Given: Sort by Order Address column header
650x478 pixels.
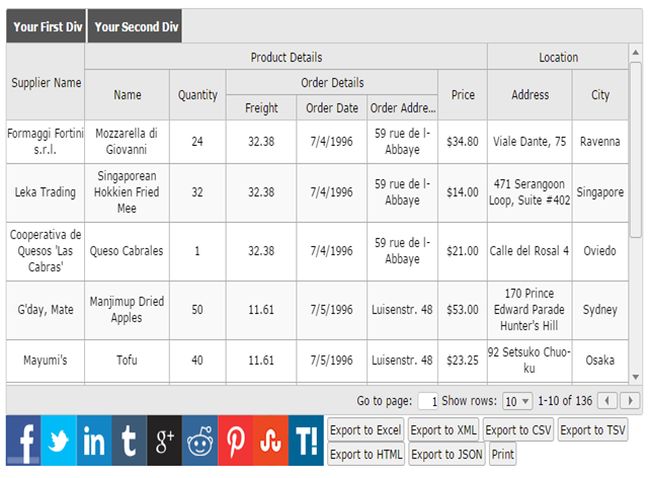Looking at the screenshot, I should point(402,108).
